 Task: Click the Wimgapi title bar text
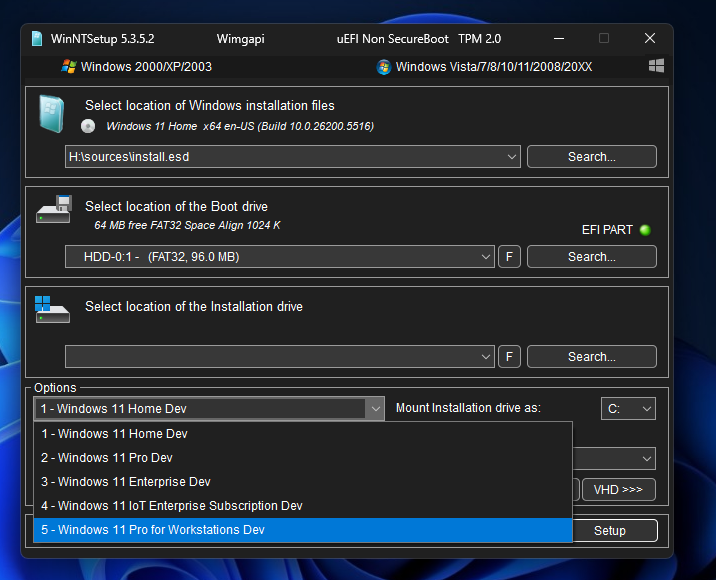click(241, 39)
